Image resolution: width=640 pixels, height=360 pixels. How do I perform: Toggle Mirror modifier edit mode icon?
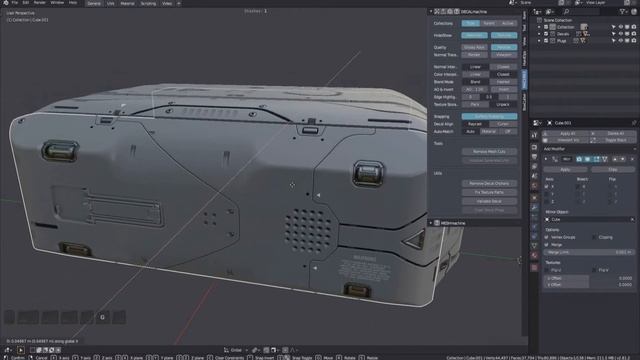596,159
